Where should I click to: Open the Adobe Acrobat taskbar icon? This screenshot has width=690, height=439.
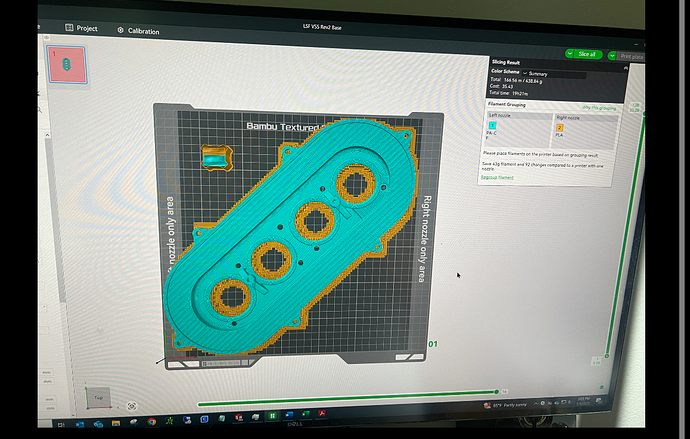322,413
